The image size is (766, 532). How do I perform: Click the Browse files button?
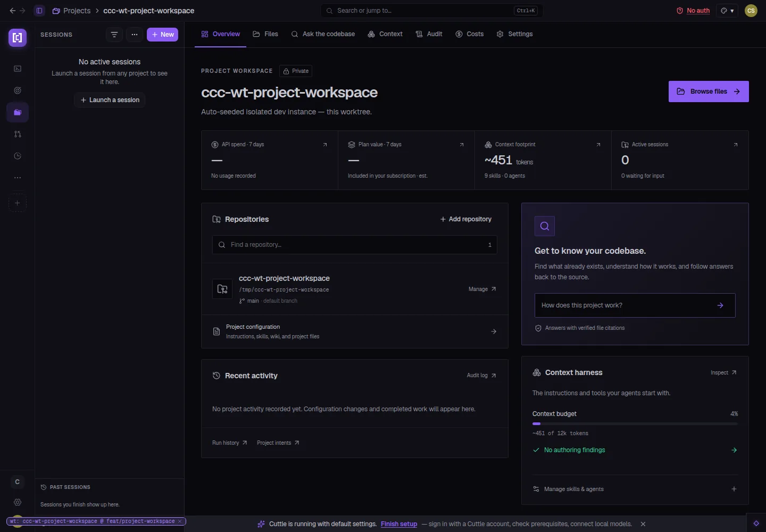click(709, 92)
